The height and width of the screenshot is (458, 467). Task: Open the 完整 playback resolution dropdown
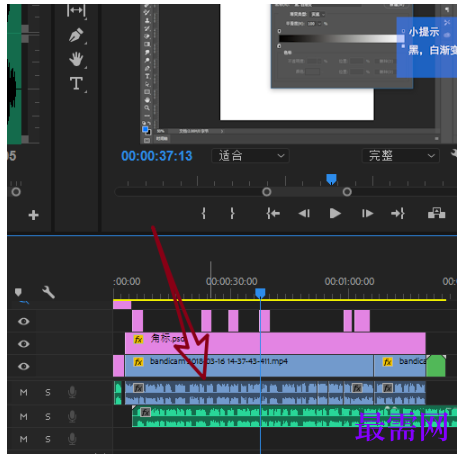click(401, 156)
